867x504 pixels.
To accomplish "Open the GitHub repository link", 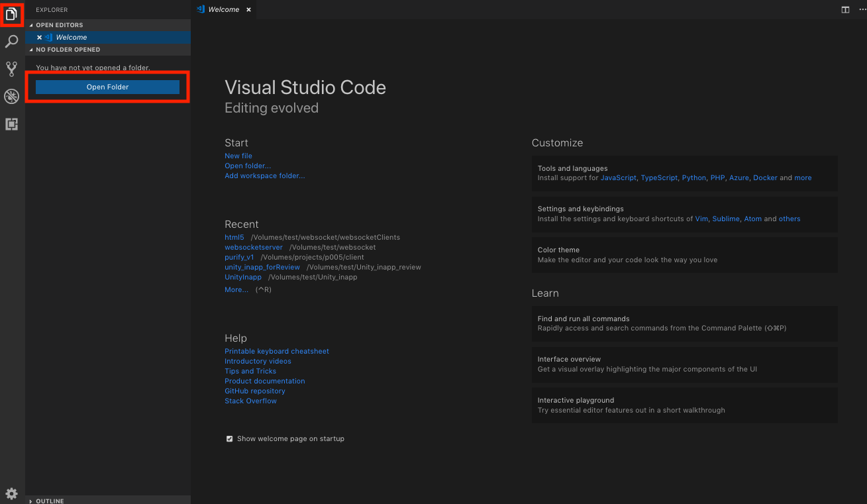I will click(x=255, y=391).
